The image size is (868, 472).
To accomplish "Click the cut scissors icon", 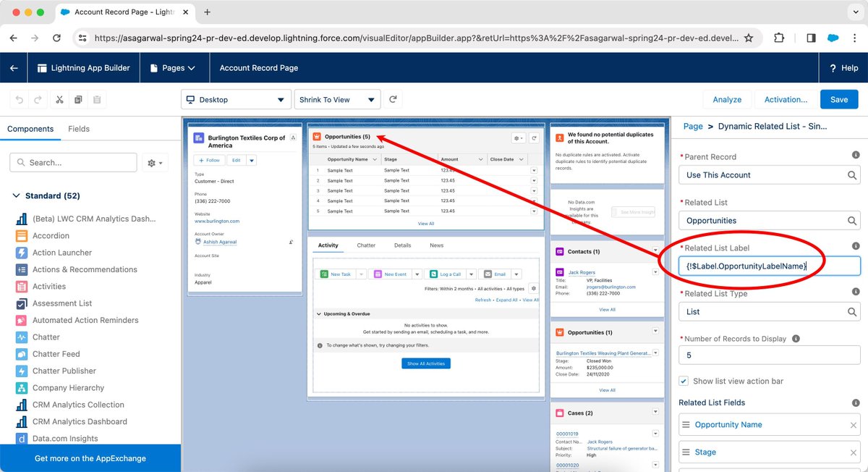I will pyautogui.click(x=59, y=100).
